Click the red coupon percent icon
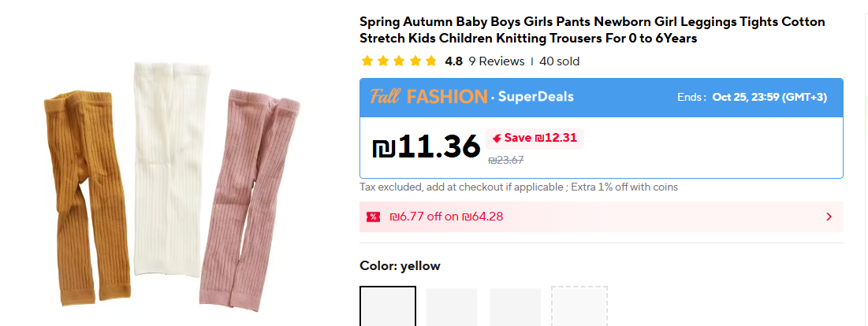868x326 pixels. [x=373, y=217]
